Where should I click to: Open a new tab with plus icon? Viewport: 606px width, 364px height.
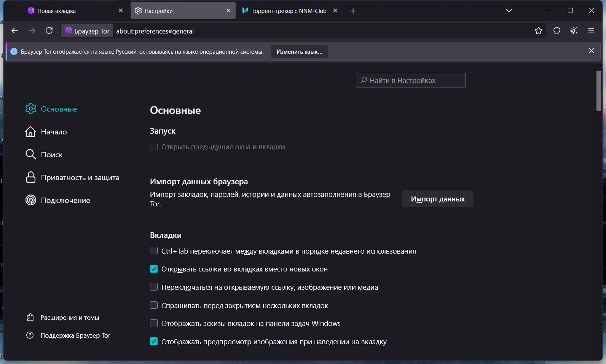[353, 11]
